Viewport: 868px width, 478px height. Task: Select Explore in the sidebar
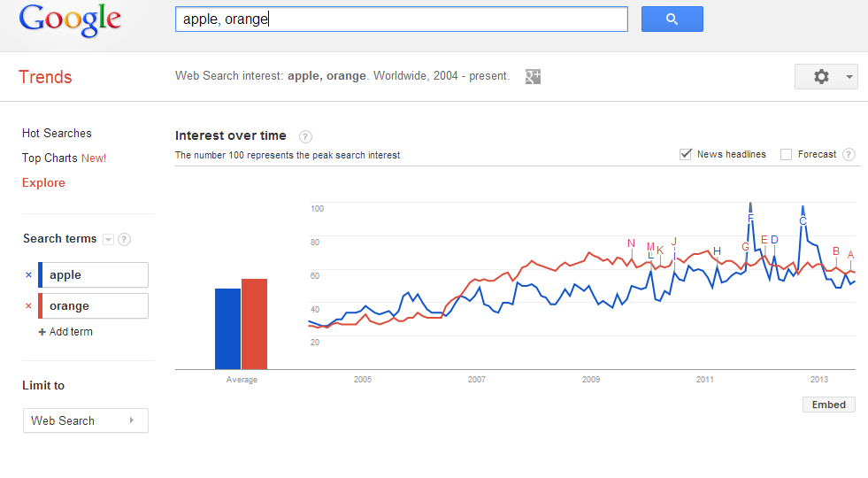43,183
